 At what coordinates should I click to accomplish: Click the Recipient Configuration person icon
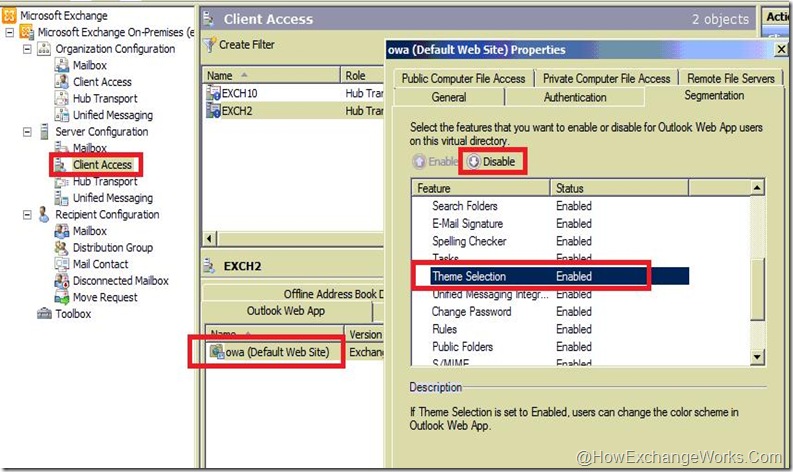pyautogui.click(x=44, y=214)
